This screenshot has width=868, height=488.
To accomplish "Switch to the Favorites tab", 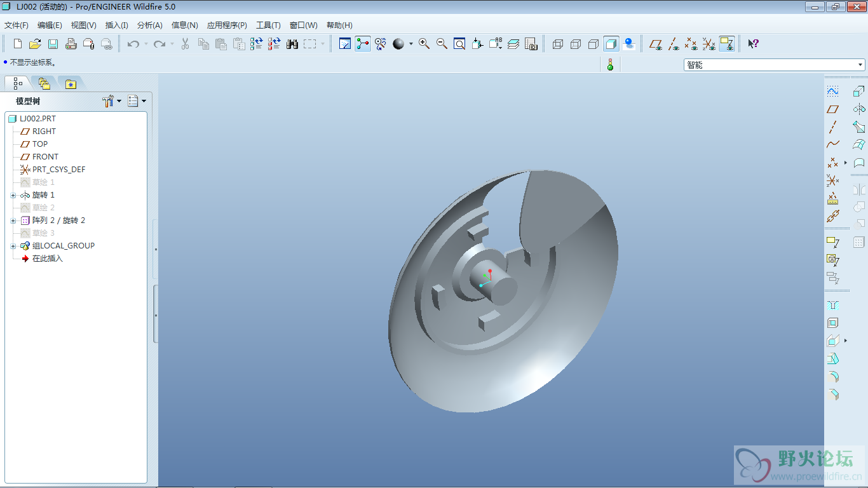I will coord(71,83).
